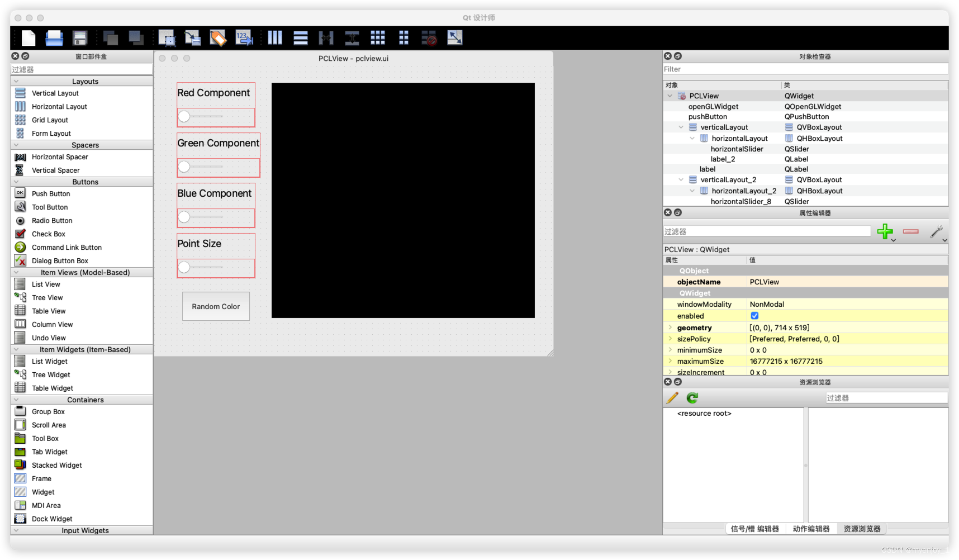
Task: Select horizontalSlider_8 row in object inspector
Action: click(x=805, y=202)
